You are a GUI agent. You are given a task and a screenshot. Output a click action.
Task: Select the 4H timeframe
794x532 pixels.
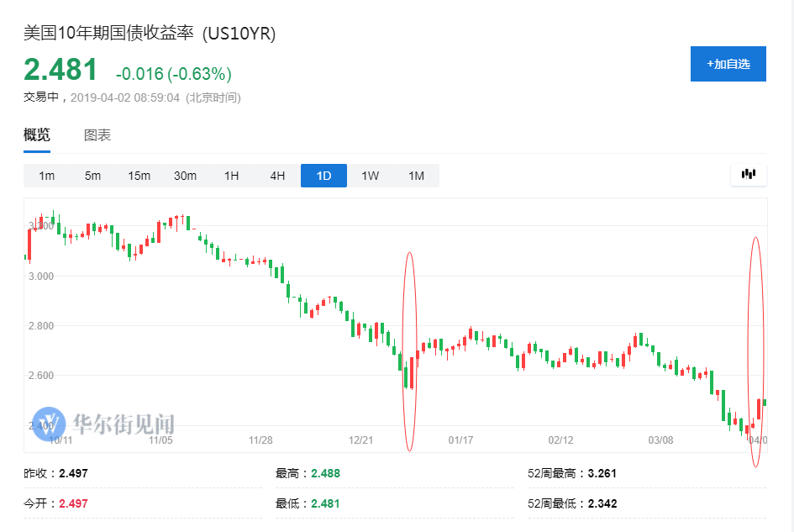pyautogui.click(x=276, y=175)
